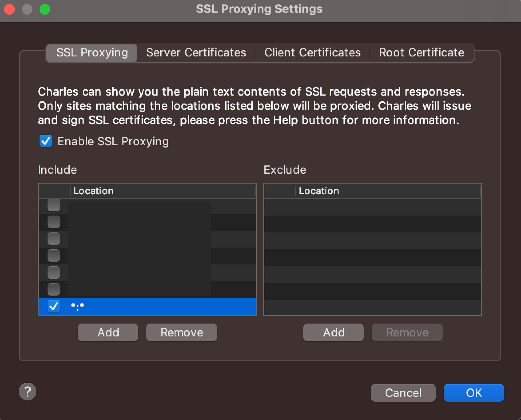Close the SSL Proxying Settings window
This screenshot has height=420, width=521.
[9, 9]
